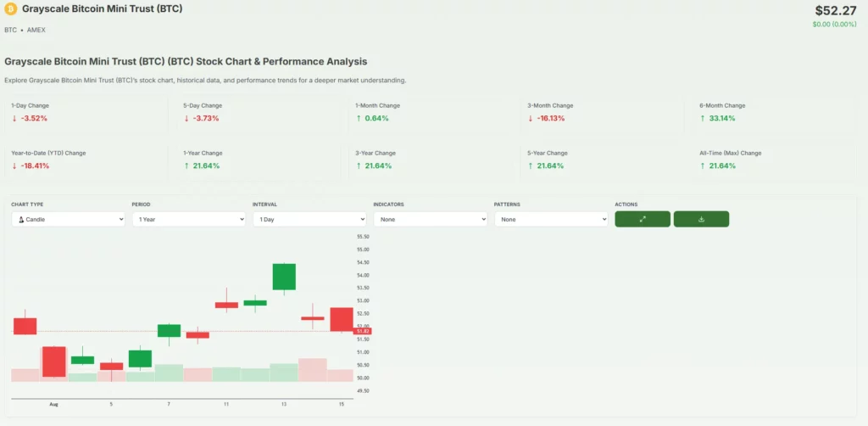Click the download chart button

point(701,219)
